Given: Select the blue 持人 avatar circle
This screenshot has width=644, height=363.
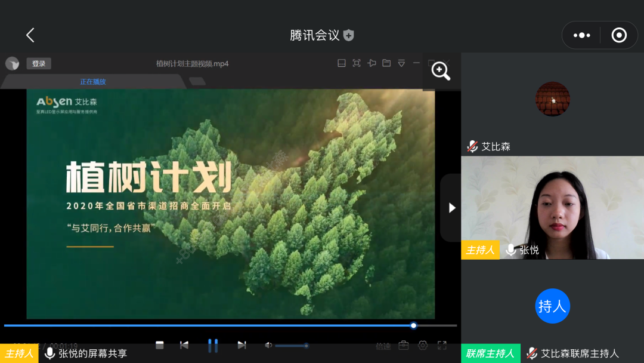Looking at the screenshot, I should point(552,306).
